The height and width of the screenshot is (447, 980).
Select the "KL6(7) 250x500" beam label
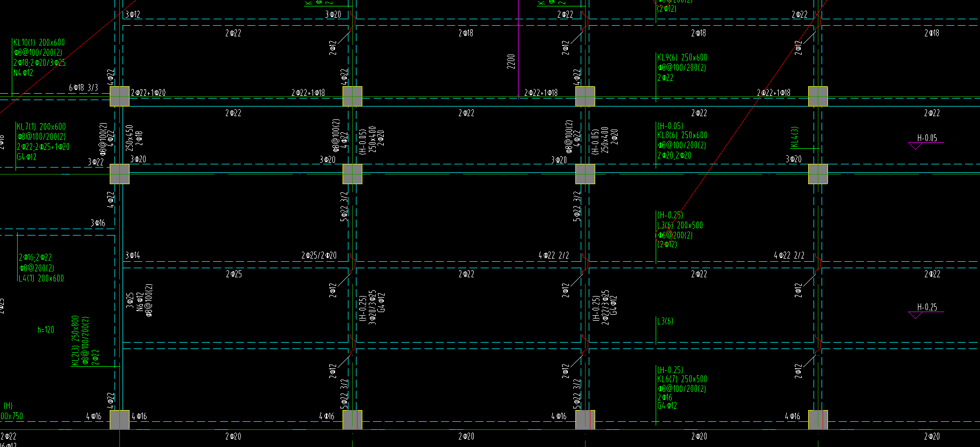(682, 379)
